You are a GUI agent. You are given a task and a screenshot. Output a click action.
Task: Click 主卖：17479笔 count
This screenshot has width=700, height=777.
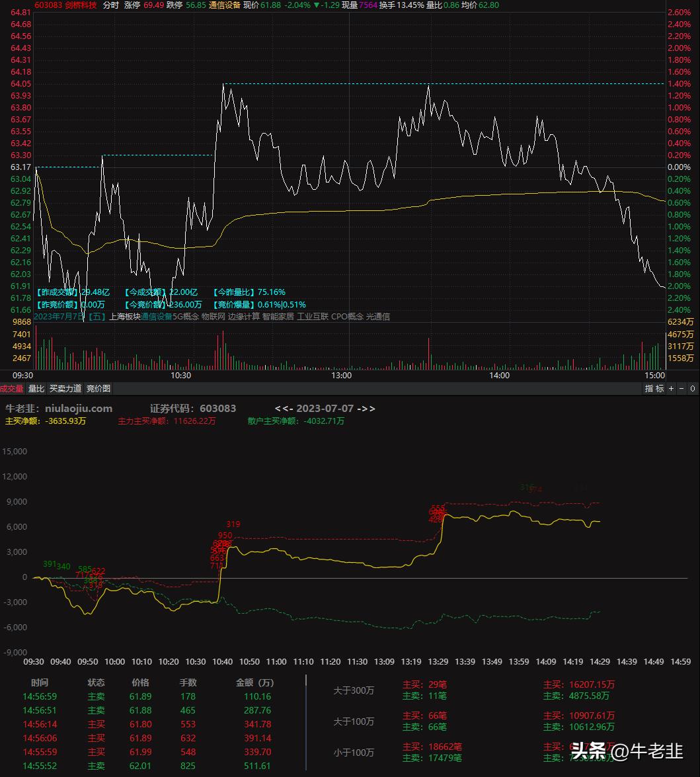432,758
